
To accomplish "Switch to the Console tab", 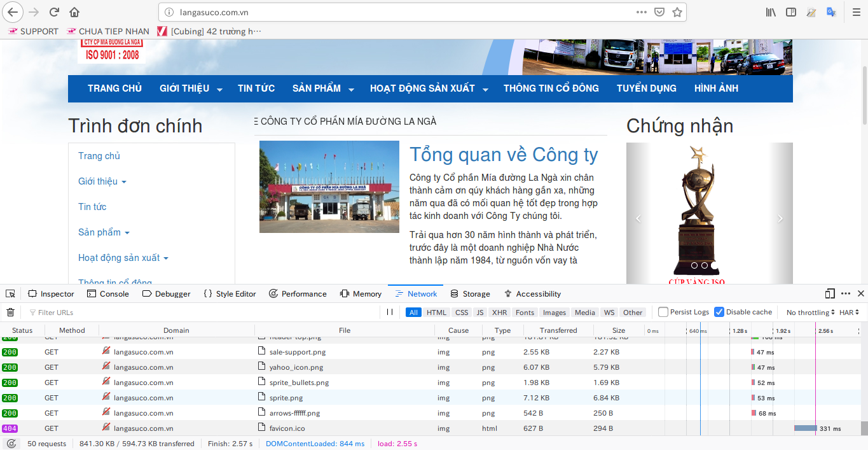I will tap(108, 293).
